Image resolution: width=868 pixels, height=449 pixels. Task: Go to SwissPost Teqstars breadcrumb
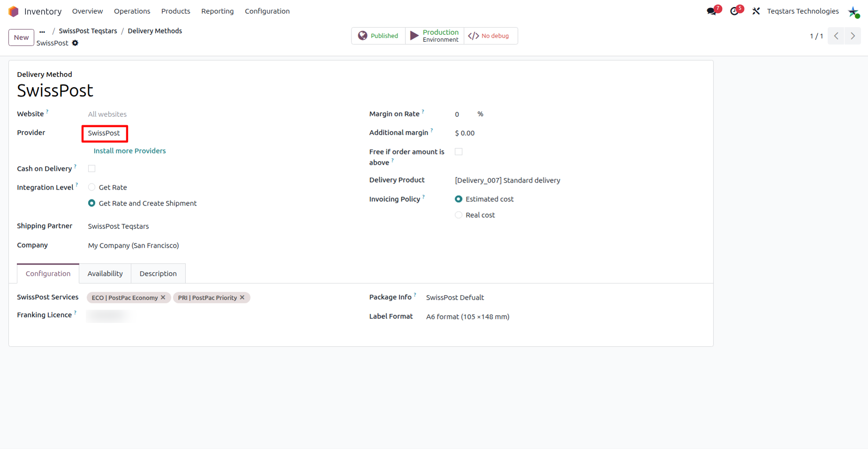click(x=88, y=31)
